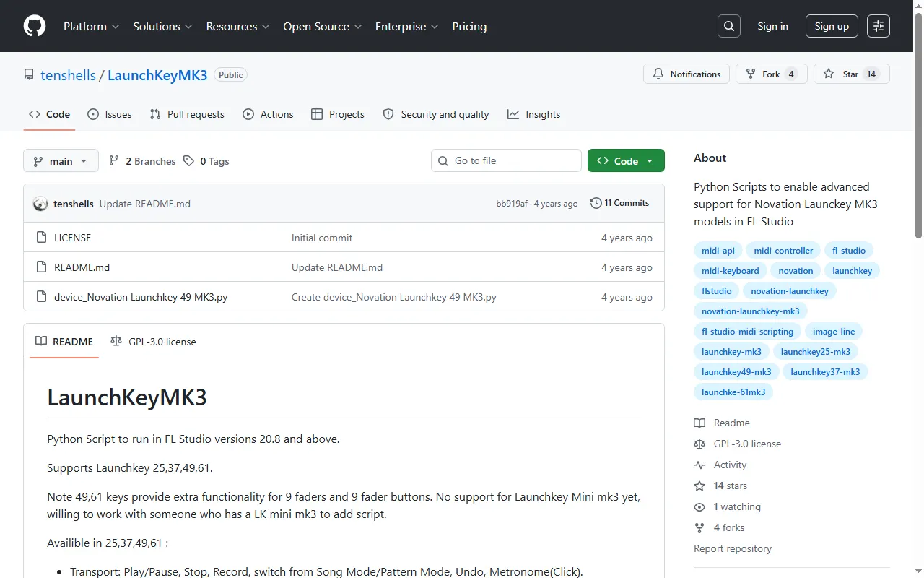Open the green Code dropdown button
924x578 pixels.
626,161
